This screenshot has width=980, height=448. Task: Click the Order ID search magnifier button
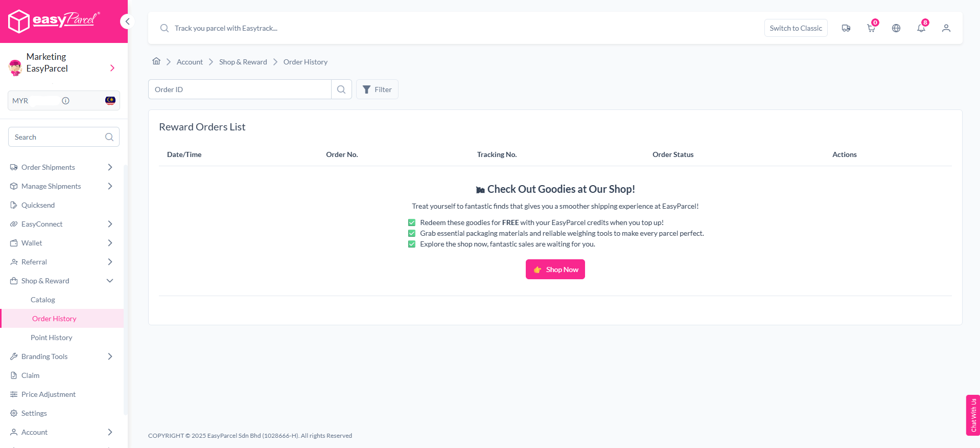click(x=341, y=89)
